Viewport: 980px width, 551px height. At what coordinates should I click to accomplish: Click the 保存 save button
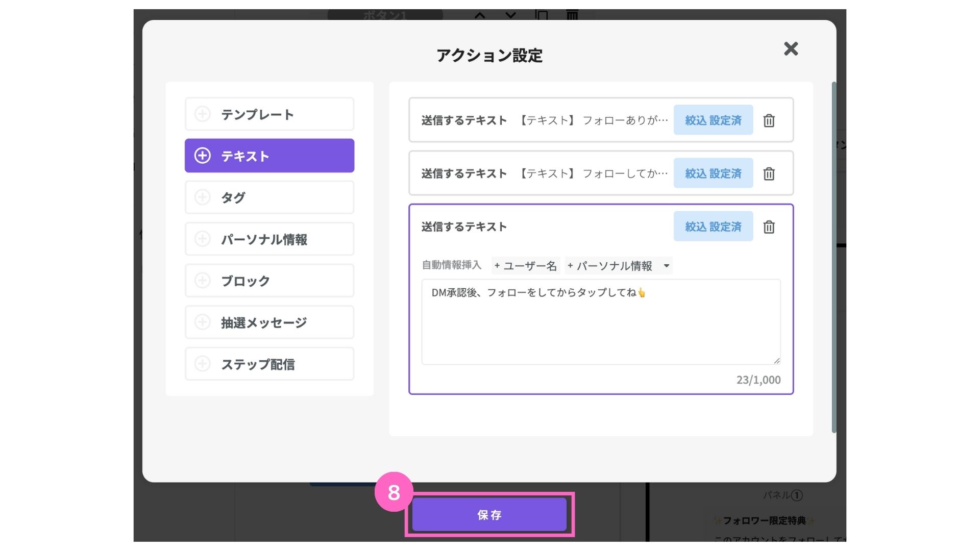(489, 515)
